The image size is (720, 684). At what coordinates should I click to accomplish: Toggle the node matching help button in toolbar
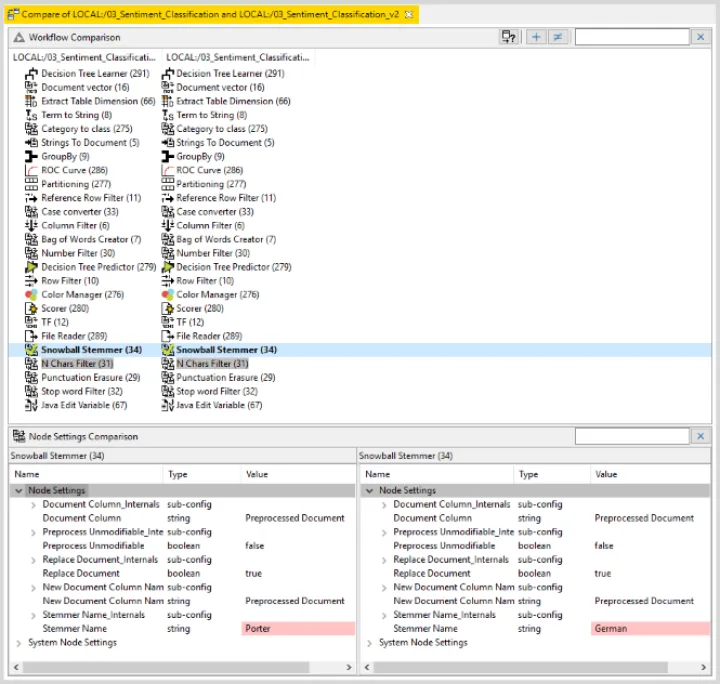coord(509,37)
